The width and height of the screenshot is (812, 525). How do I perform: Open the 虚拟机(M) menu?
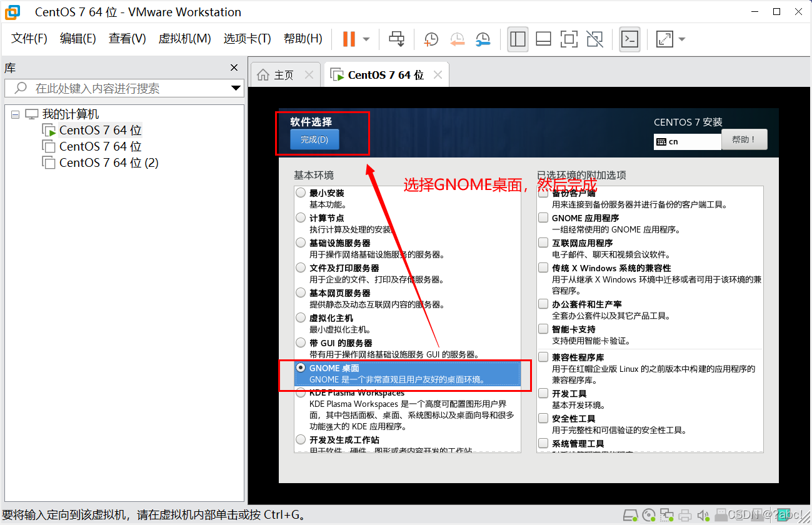185,39
